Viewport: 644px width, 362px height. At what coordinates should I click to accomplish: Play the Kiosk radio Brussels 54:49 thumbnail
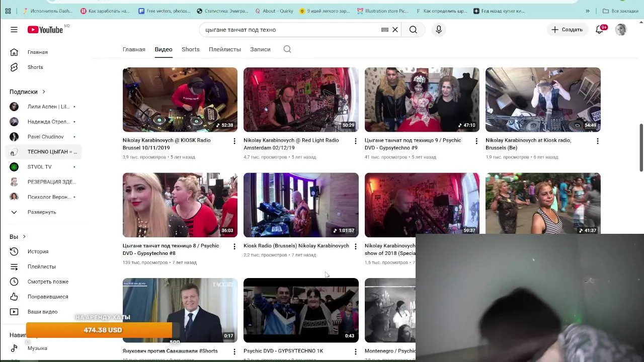(543, 100)
